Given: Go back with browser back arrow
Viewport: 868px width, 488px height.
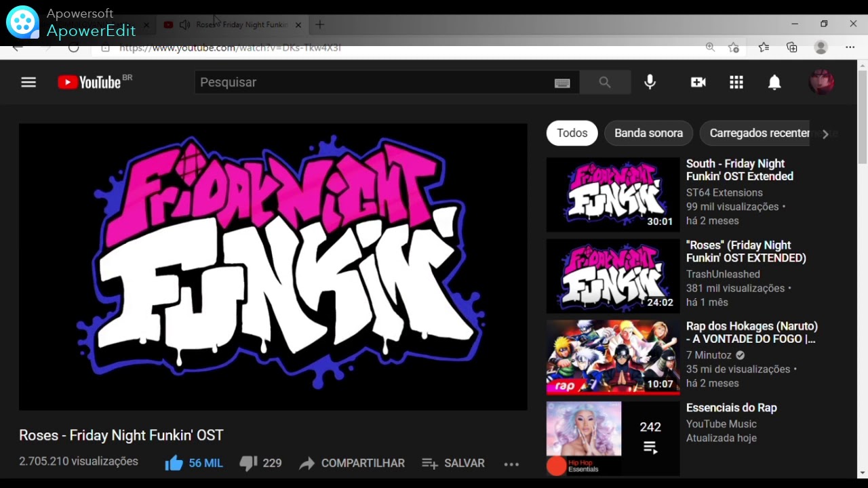Looking at the screenshot, I should tap(18, 47).
